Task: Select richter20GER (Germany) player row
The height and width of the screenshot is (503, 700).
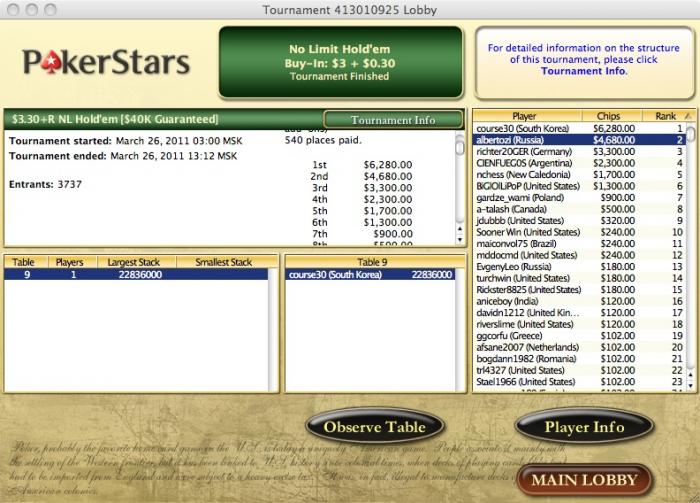Action: [x=579, y=151]
